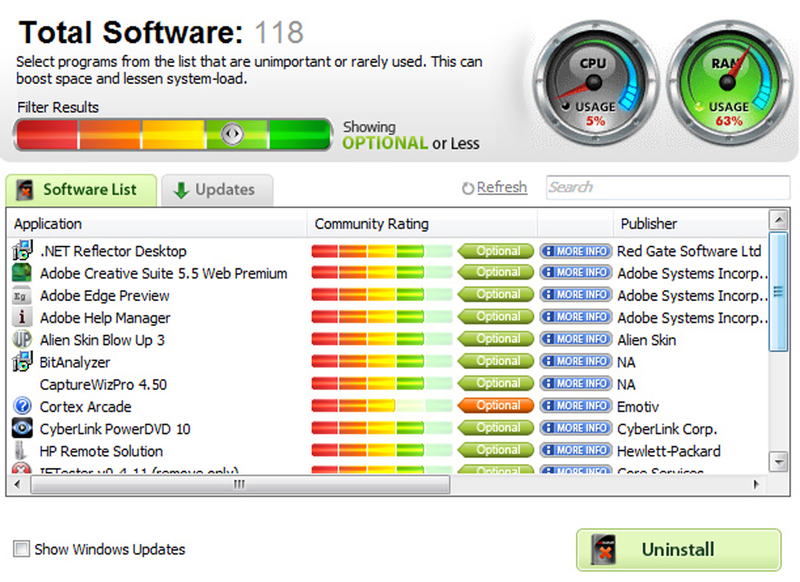Screen dimensions: 800x582
Task: Click the refresh arrow icon
Action: 467,188
